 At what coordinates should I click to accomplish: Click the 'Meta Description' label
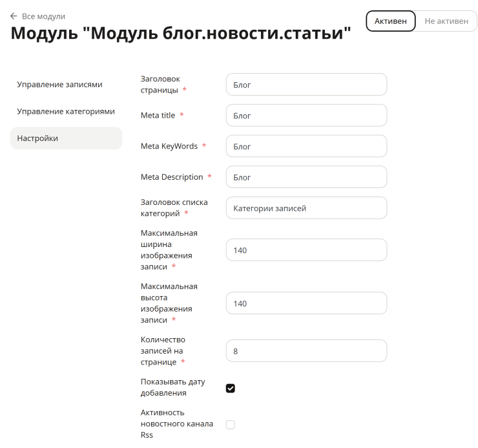[172, 177]
